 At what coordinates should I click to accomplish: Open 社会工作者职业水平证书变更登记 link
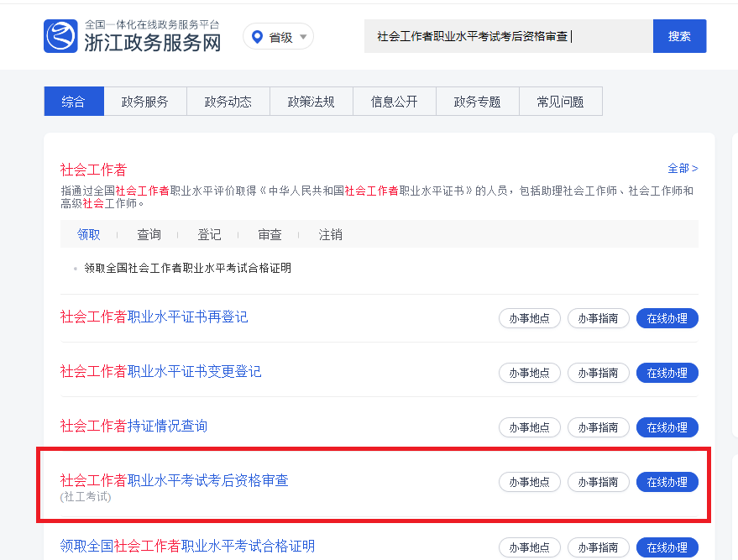(x=160, y=371)
